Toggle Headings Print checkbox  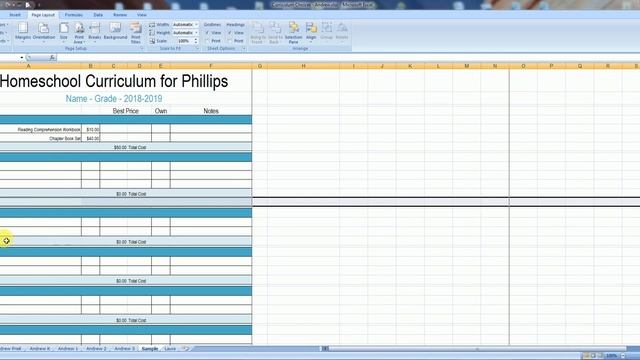tap(230, 41)
